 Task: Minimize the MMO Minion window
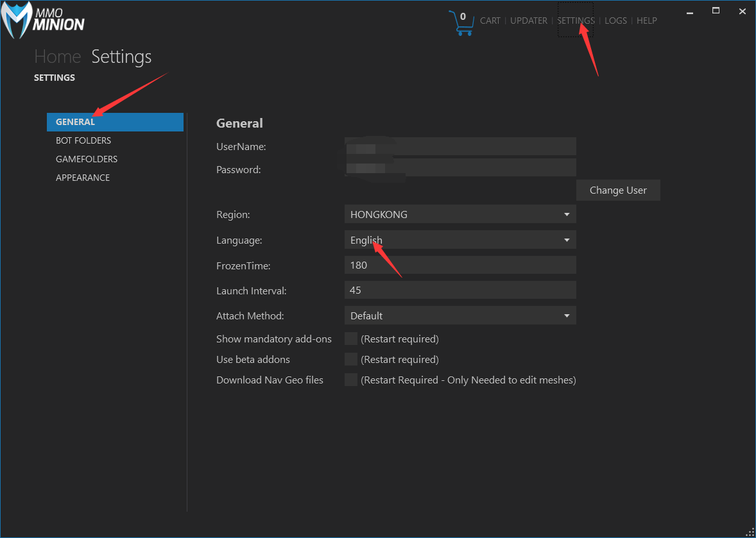689,12
